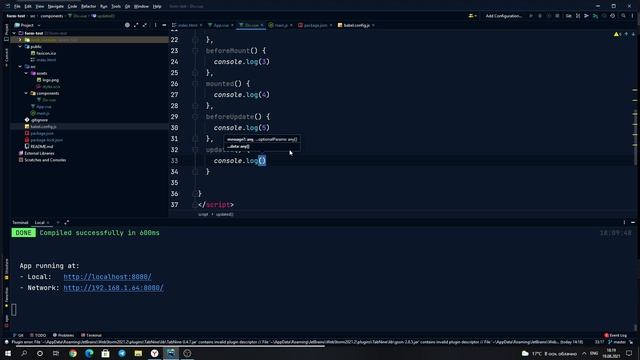Go to next highlighted problem arrow

pyautogui.click(x=633, y=34)
